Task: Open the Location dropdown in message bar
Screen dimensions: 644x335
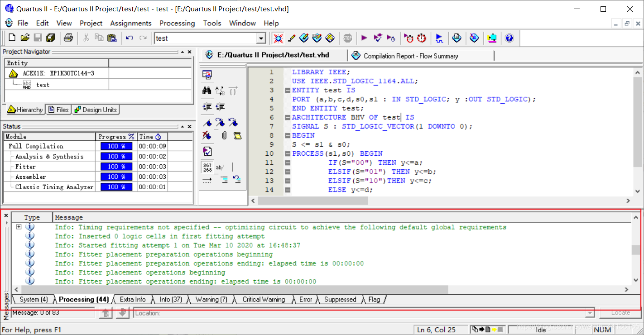Action: click(x=590, y=313)
